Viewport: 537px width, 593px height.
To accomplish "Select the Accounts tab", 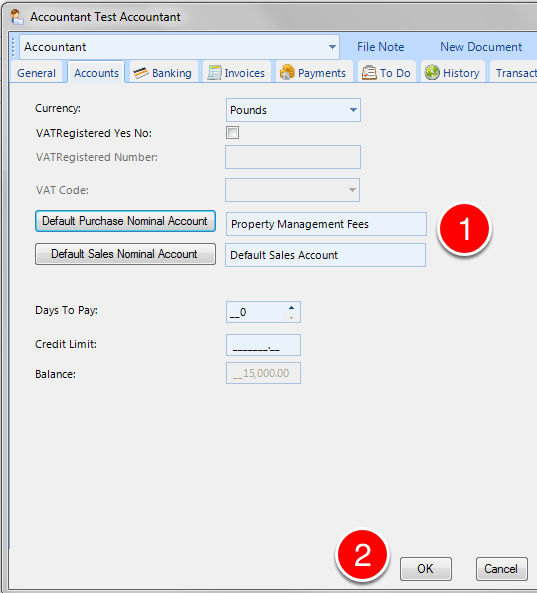I will 96,73.
